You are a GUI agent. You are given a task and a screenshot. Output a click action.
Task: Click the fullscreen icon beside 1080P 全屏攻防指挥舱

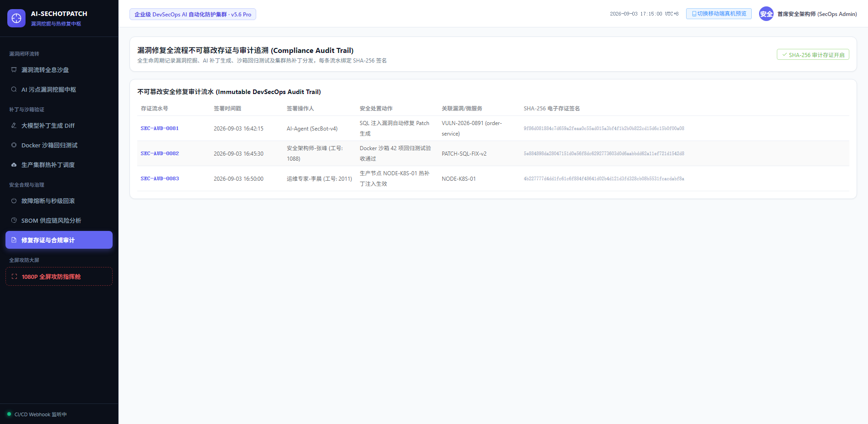pos(15,277)
